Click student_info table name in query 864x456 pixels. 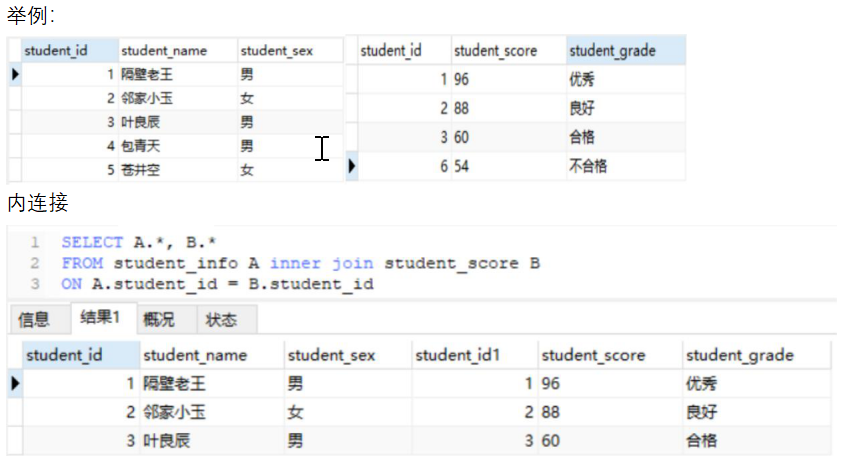(x=176, y=263)
